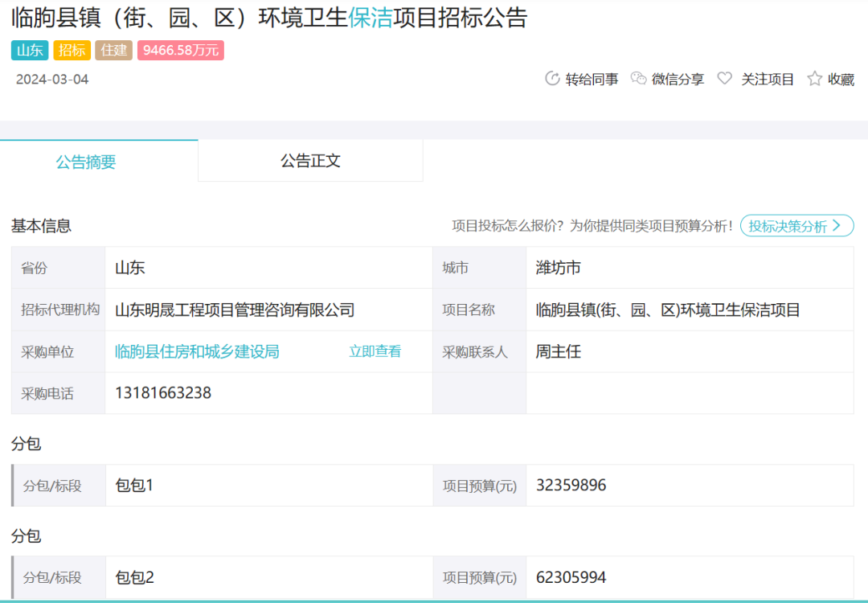Click the 收藏 label

click(841, 79)
